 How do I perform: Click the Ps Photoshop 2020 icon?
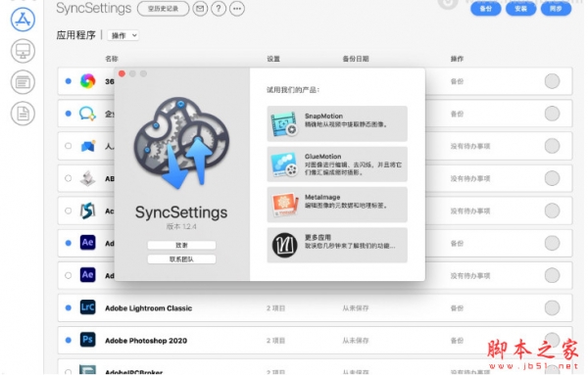88,340
